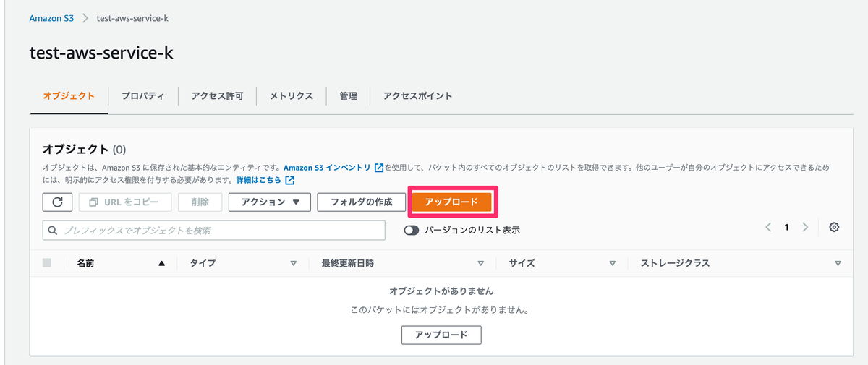This screenshot has width=868, height=365.
Task: Sort by タイプ column arrow
Action: pos(293,264)
